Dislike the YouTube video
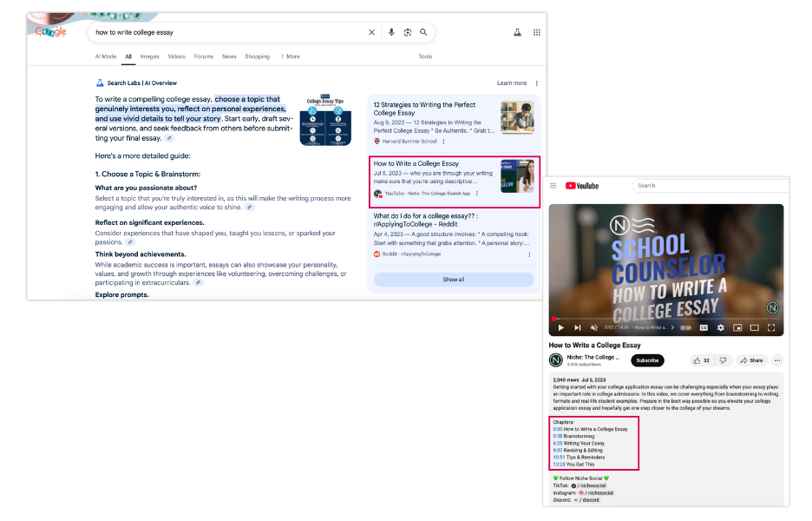812x521 pixels. click(723, 360)
